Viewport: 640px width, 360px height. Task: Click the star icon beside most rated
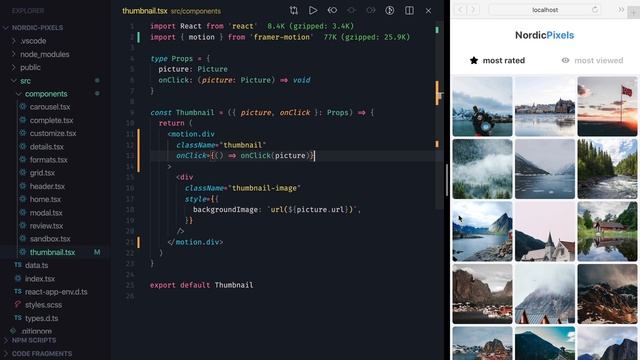point(473,60)
